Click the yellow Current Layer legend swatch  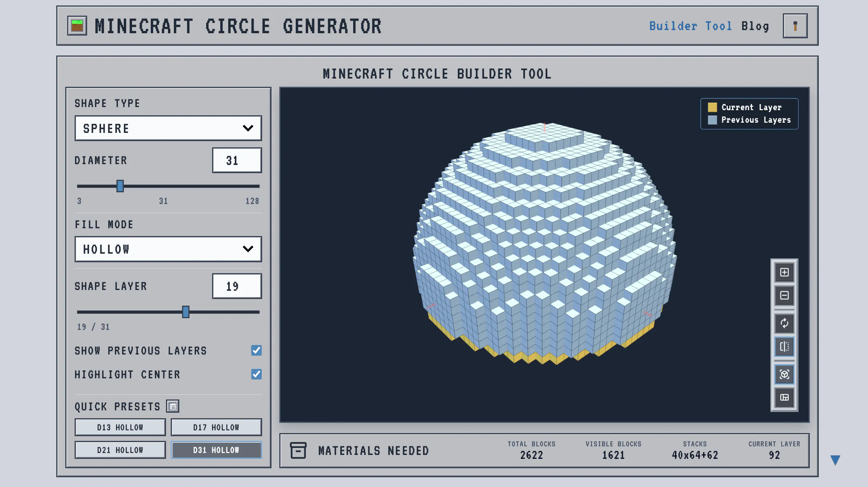712,107
